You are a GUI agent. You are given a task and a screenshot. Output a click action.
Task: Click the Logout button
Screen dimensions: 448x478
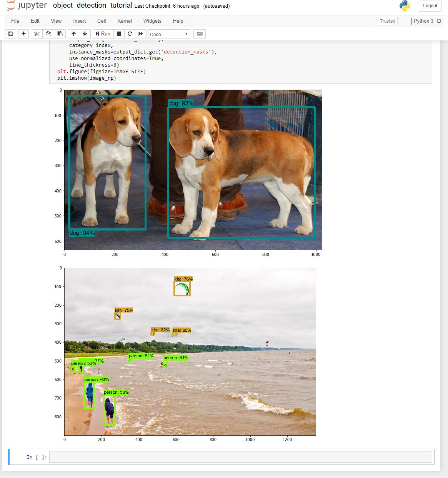click(x=430, y=6)
